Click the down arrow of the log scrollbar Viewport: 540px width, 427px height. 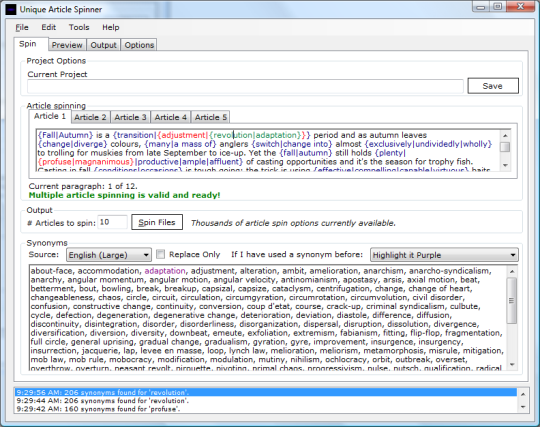[x=523, y=407]
